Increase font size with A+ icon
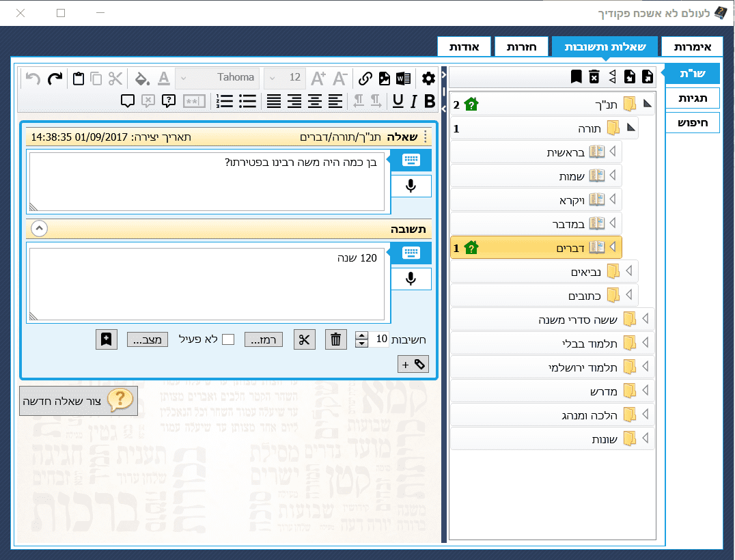735x560 pixels. coord(318,79)
